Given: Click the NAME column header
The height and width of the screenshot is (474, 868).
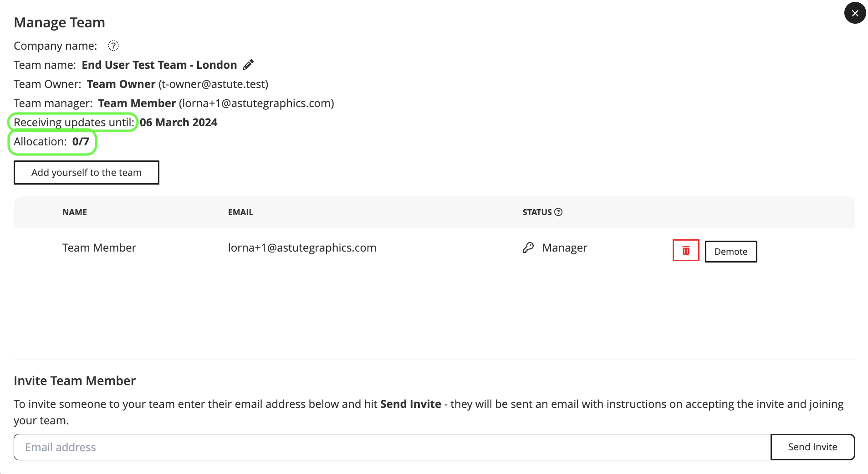Looking at the screenshot, I should (75, 212).
